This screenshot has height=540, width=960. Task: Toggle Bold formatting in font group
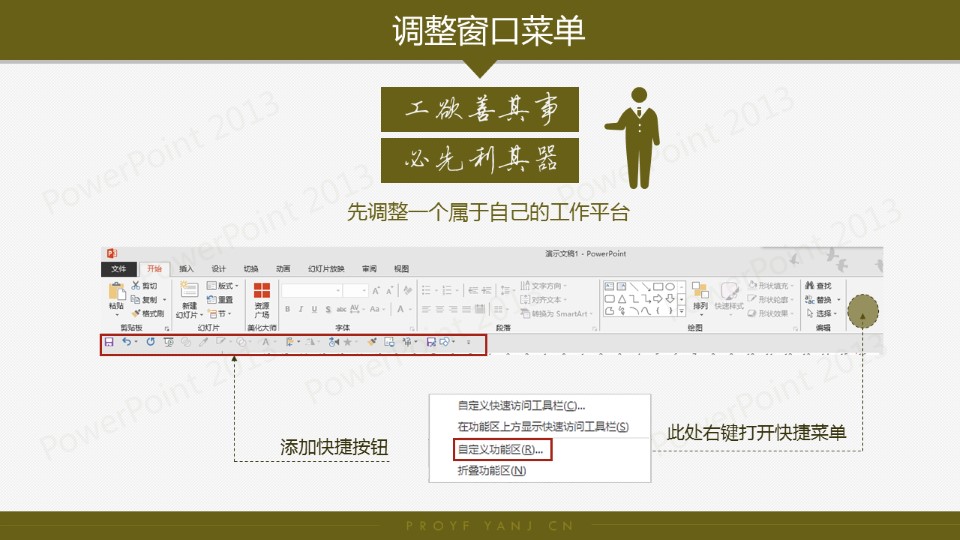tap(288, 310)
